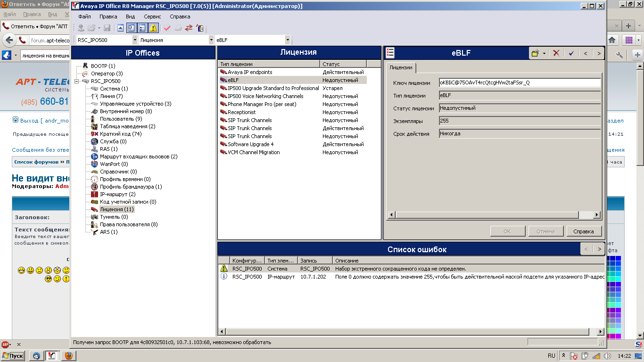Click the red checkmark validate configuration icon

[x=167, y=28]
